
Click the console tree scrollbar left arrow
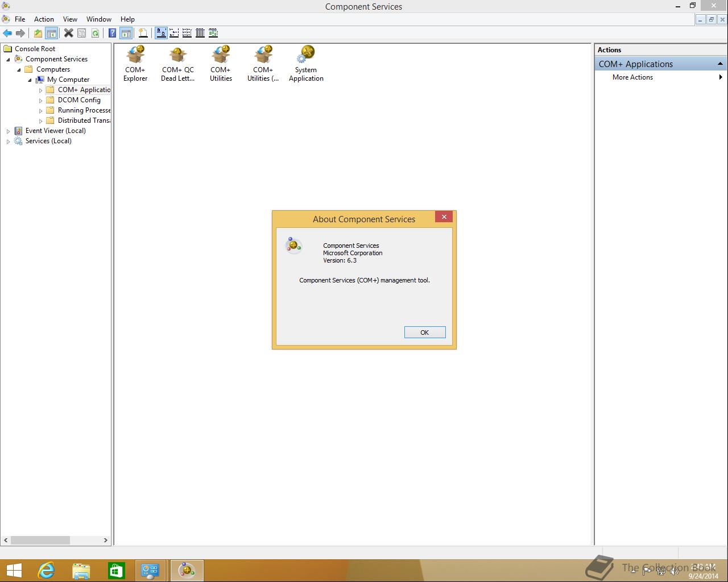[6, 540]
